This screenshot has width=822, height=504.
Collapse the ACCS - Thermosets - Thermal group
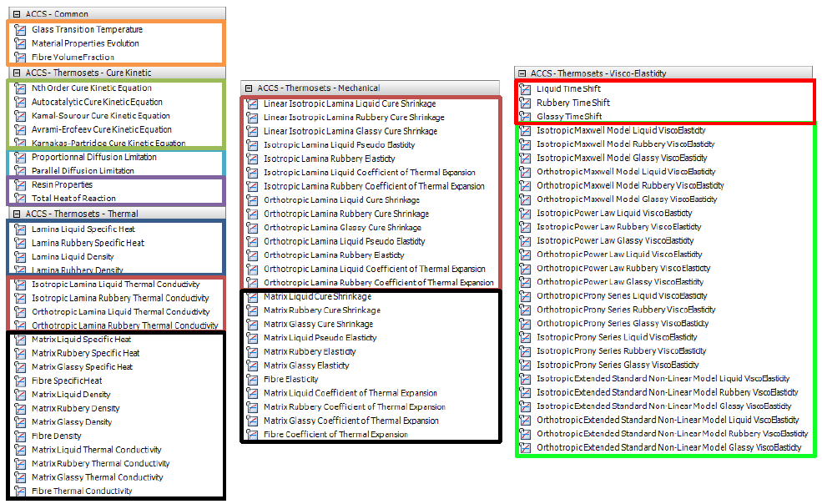pos(17,214)
